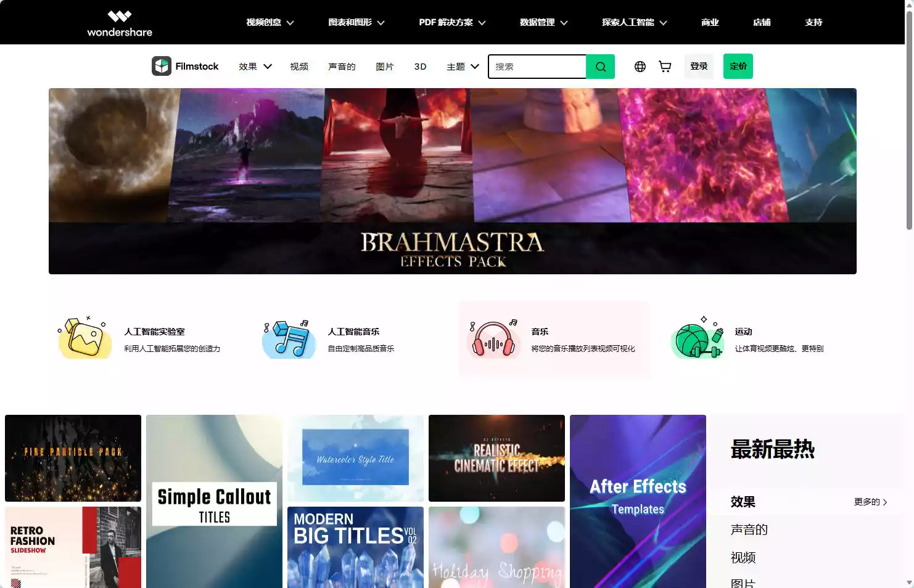Focus the 搜索 input field
The image size is (914, 588).
tap(537, 67)
